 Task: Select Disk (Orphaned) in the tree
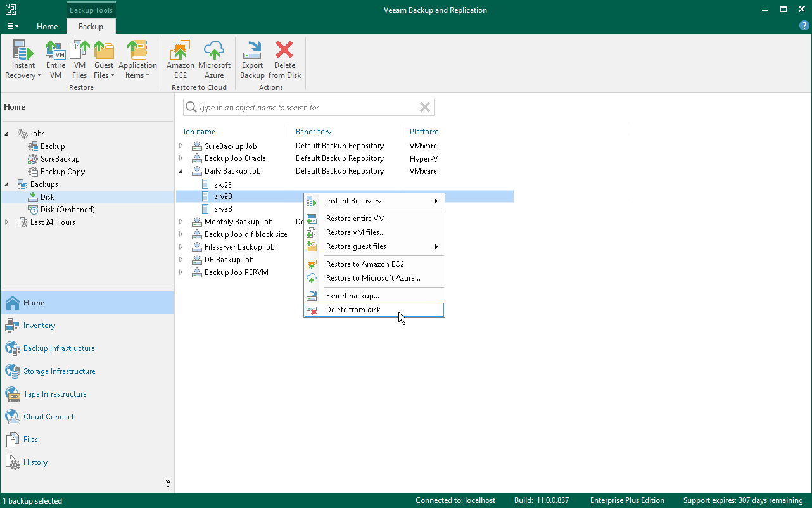67,210
